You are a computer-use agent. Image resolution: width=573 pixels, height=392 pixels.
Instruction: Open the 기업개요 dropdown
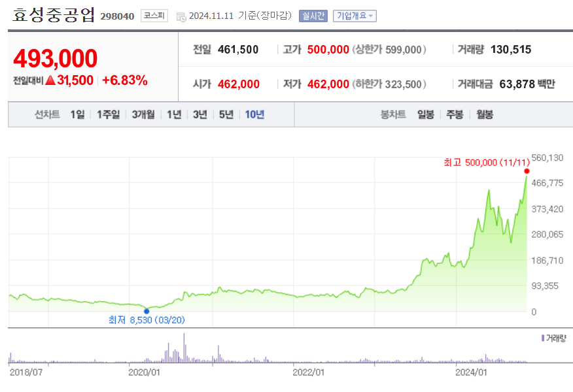(355, 16)
